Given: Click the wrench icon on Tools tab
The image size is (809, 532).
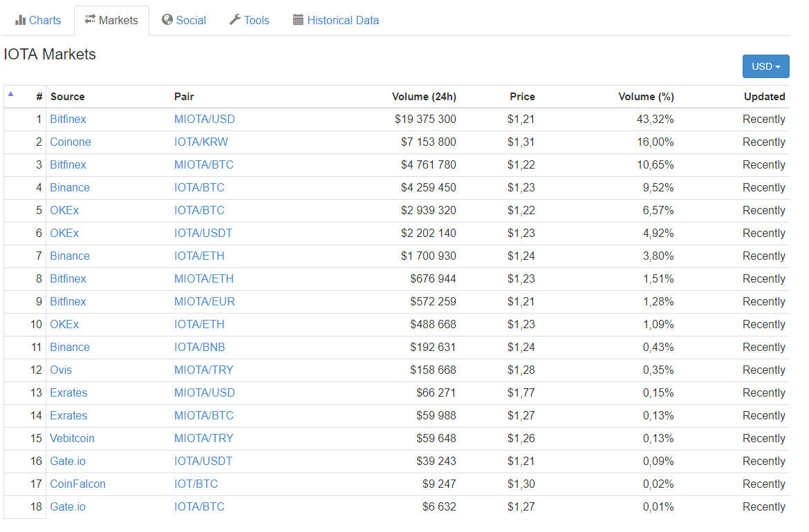Looking at the screenshot, I should [235, 19].
